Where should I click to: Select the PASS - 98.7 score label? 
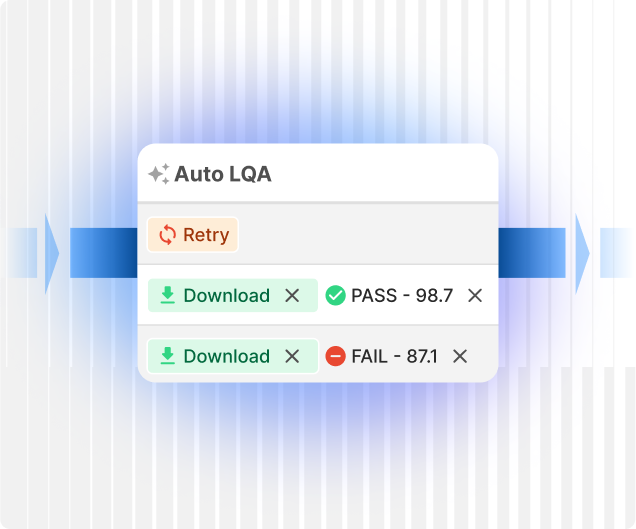tap(402, 295)
